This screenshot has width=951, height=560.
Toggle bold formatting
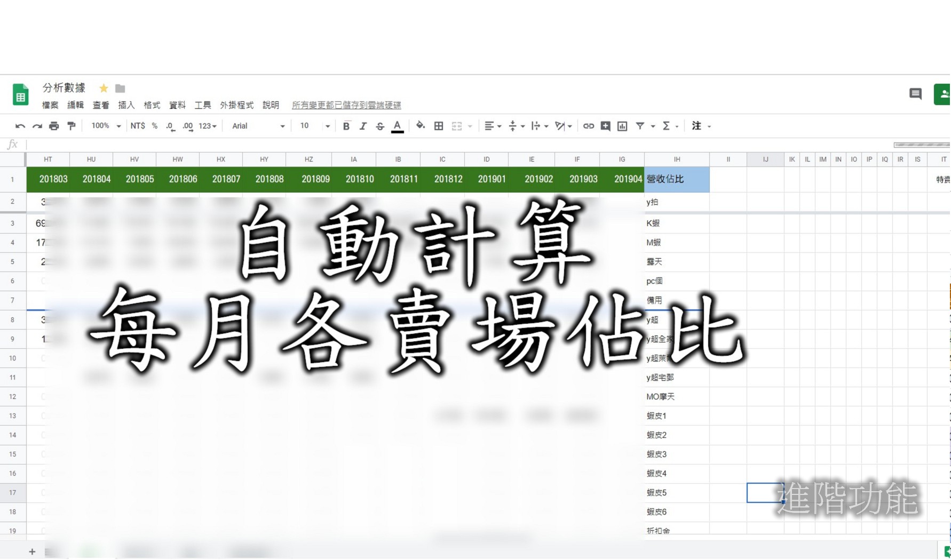pos(346,126)
